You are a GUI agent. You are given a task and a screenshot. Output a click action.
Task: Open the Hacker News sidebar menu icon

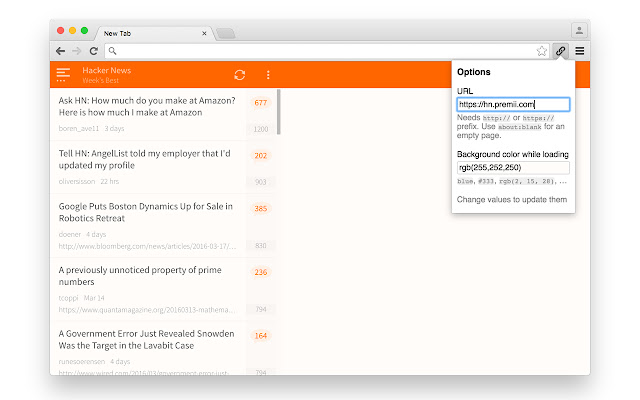63,75
